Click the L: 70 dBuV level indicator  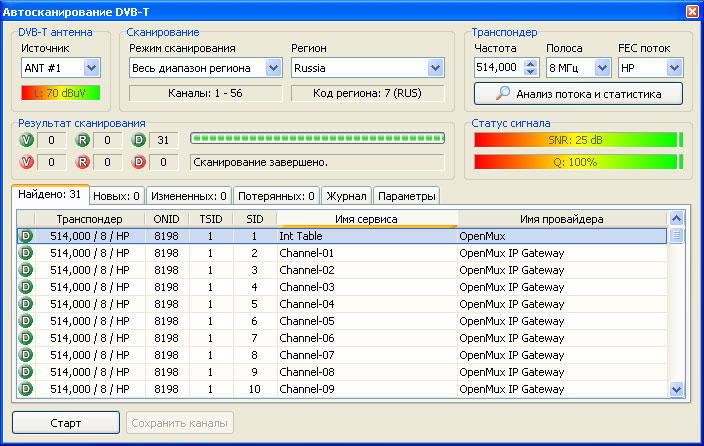point(61,93)
